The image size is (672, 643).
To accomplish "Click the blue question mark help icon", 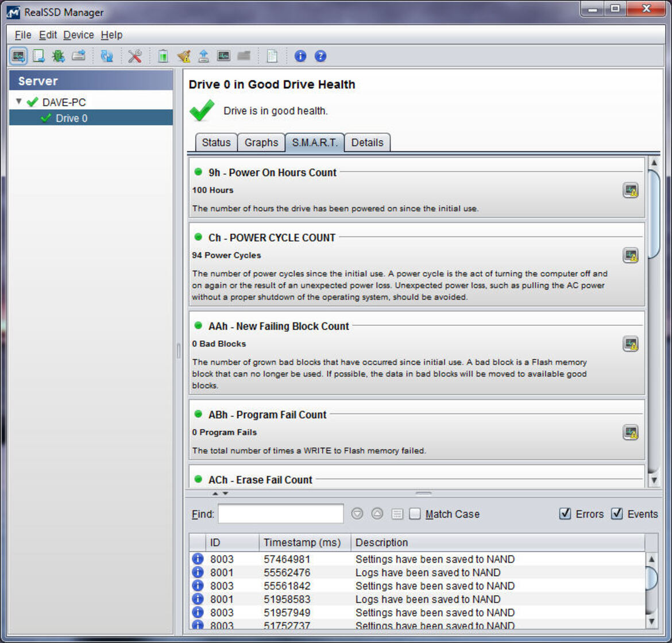I will click(320, 56).
